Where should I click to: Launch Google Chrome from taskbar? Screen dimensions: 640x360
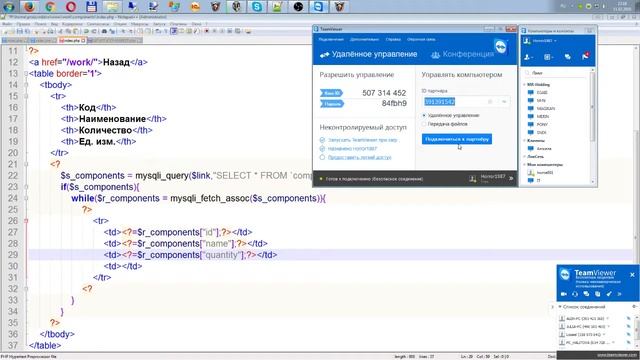pos(50,7)
